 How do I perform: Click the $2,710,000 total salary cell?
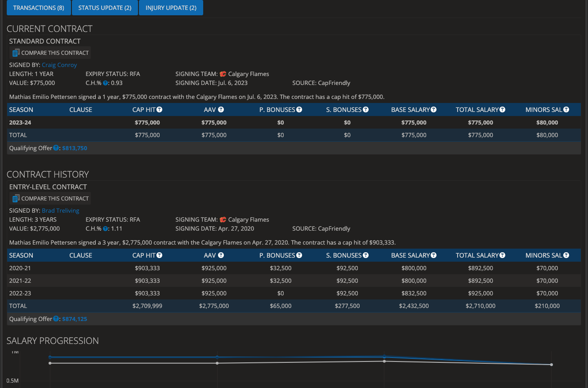(x=481, y=306)
